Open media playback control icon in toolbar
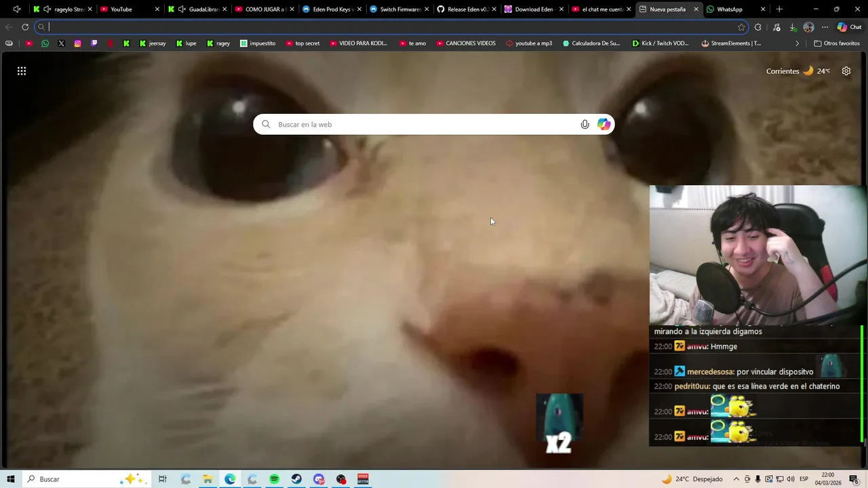 click(x=776, y=27)
